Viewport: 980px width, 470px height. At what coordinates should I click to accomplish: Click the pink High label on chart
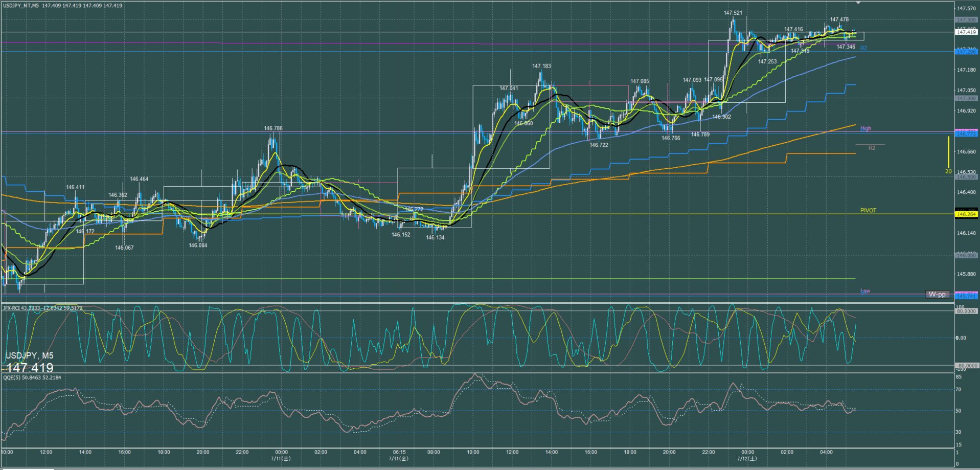865,128
